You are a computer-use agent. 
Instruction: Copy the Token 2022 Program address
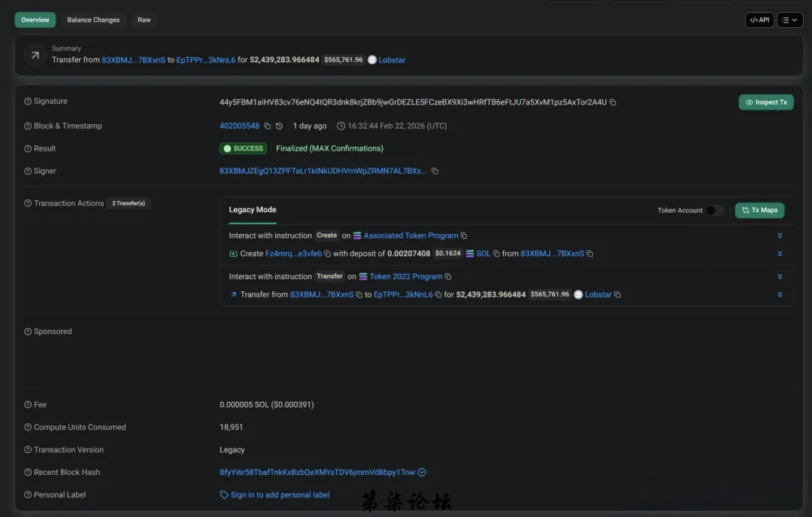tap(448, 277)
